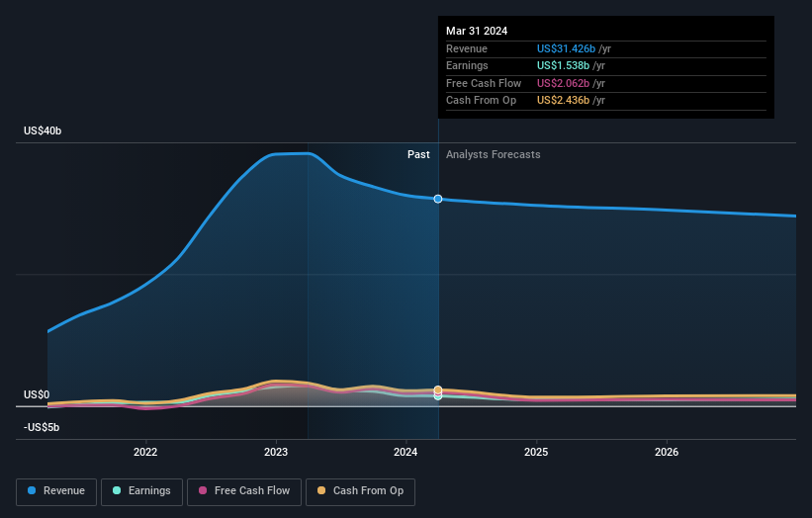This screenshot has width=812, height=518.
Task: Select the 2024 x-axis label
Action: pos(406,452)
